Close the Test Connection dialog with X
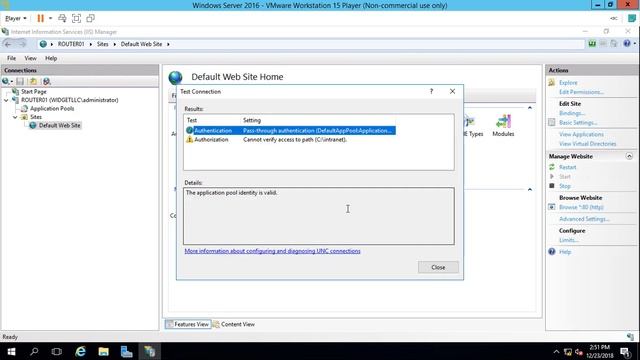The height and width of the screenshot is (360, 640). point(452,91)
